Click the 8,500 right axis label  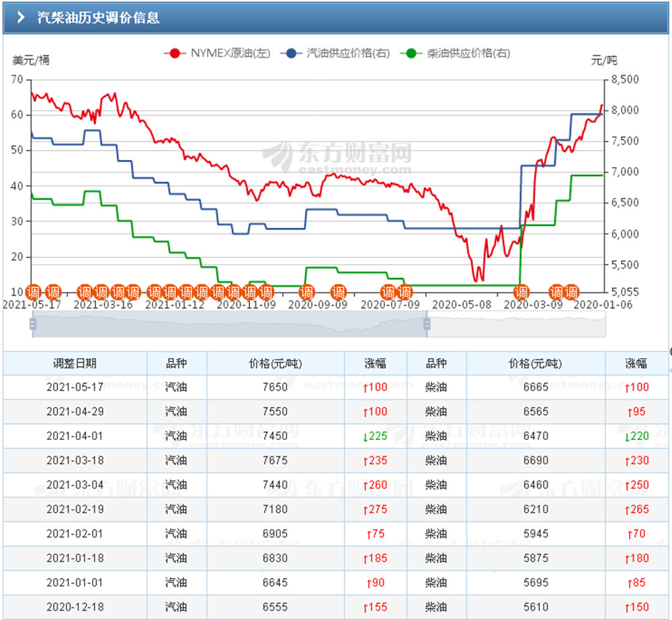(625, 79)
